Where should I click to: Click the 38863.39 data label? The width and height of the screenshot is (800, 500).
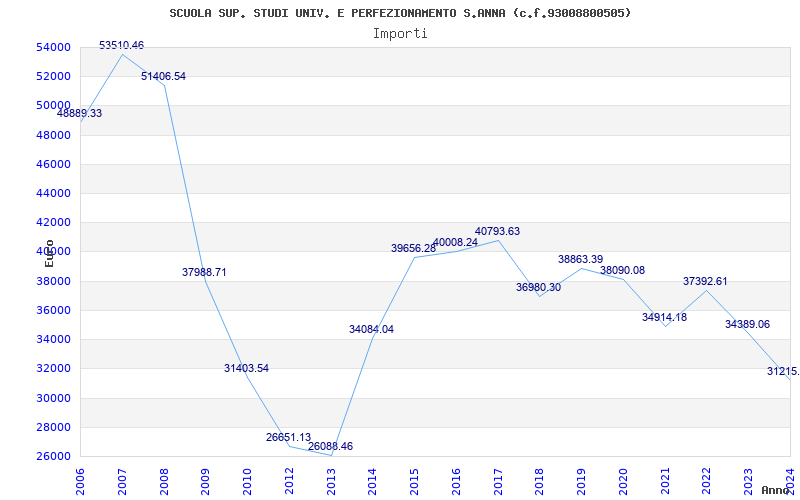(x=581, y=259)
